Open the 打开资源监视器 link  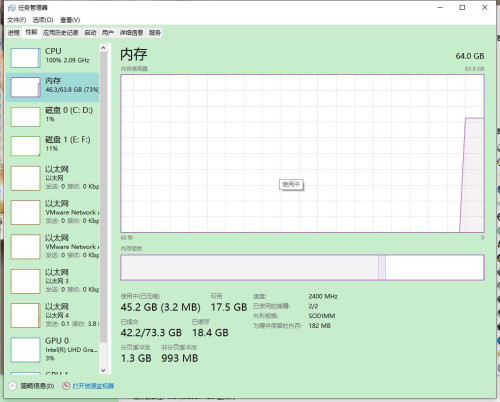point(93,386)
